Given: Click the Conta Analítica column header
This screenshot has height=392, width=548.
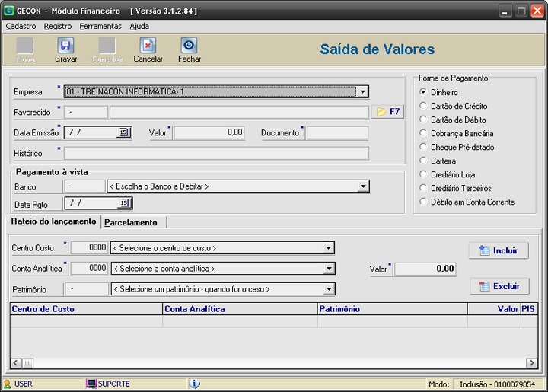Looking at the screenshot, I should [x=240, y=309].
